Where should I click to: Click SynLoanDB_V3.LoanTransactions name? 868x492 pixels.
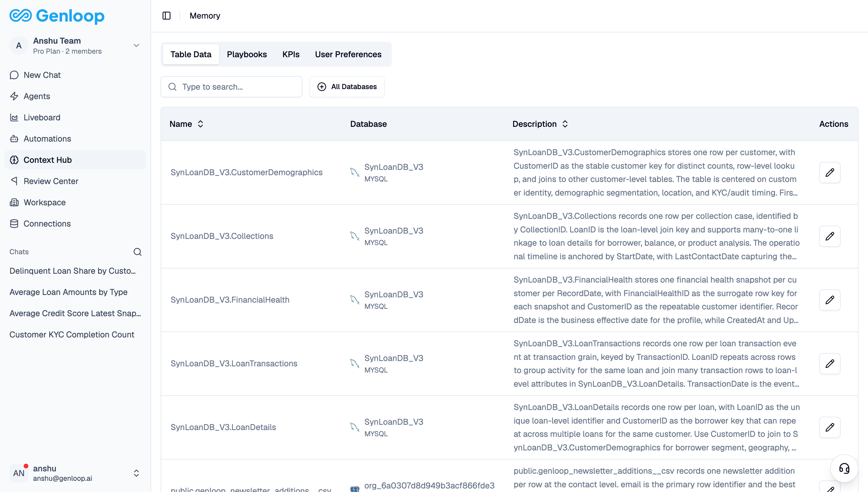(234, 364)
